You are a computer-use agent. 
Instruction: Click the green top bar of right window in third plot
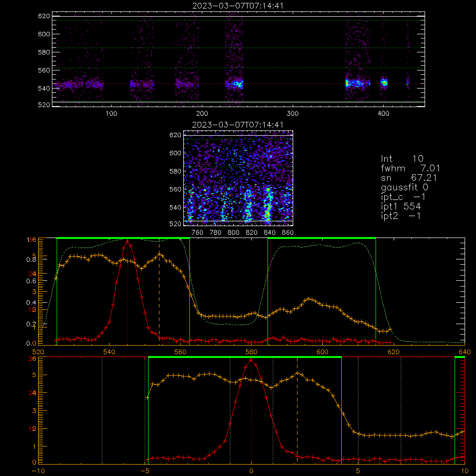322,238
